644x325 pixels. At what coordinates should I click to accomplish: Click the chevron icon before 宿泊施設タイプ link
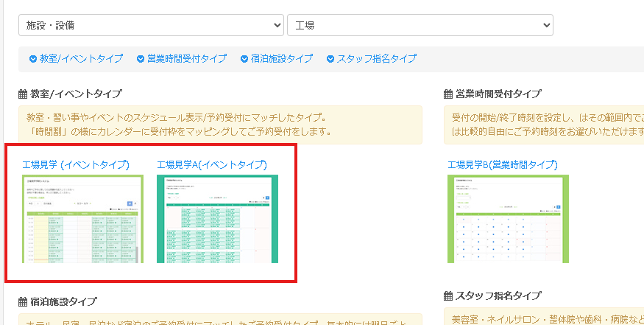point(245,59)
